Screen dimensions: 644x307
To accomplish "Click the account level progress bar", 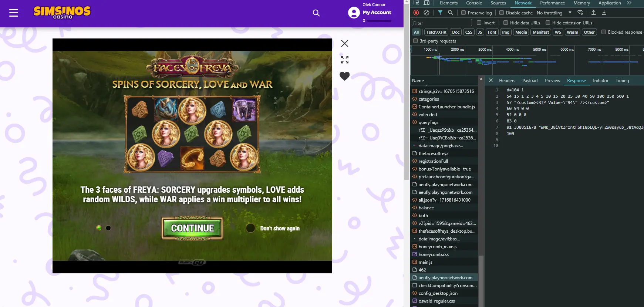I will [379, 21].
